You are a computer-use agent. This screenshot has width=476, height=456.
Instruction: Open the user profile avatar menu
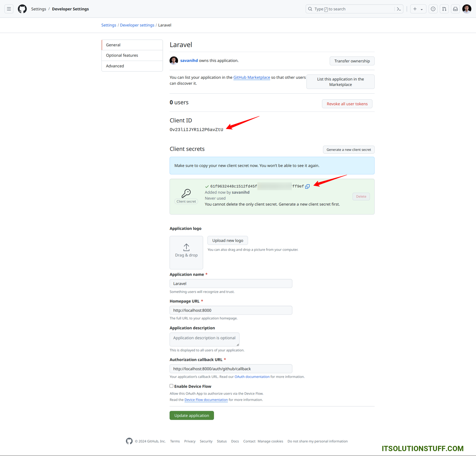point(466,9)
